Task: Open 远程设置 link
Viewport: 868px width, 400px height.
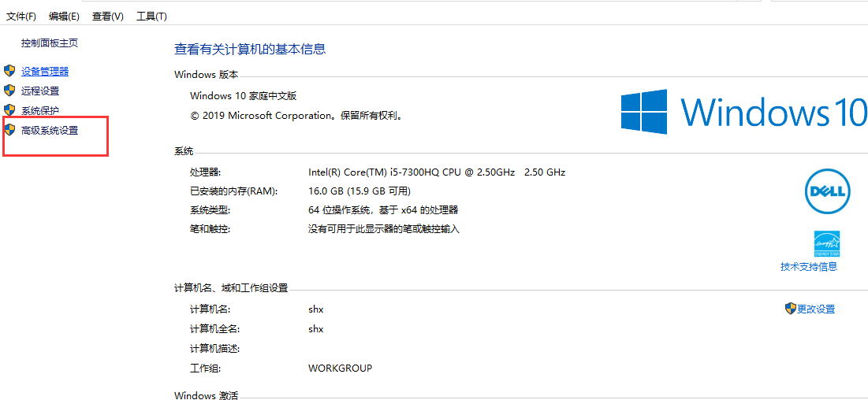Action: (x=40, y=91)
